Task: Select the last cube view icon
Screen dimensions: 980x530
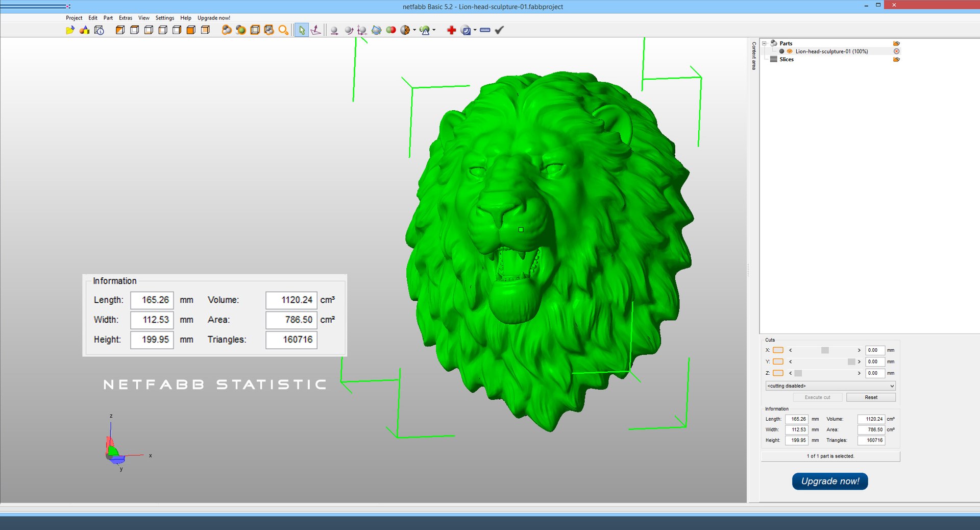Action: (205, 30)
